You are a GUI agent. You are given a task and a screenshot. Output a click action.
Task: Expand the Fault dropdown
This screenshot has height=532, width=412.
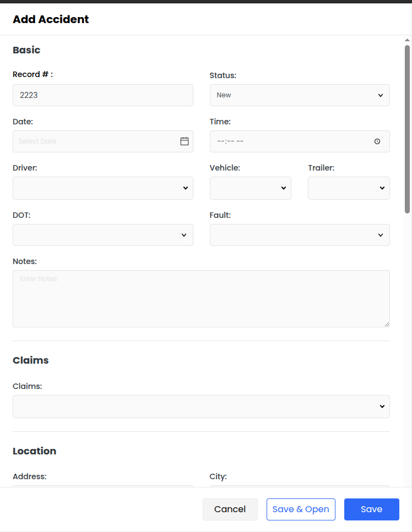point(300,235)
